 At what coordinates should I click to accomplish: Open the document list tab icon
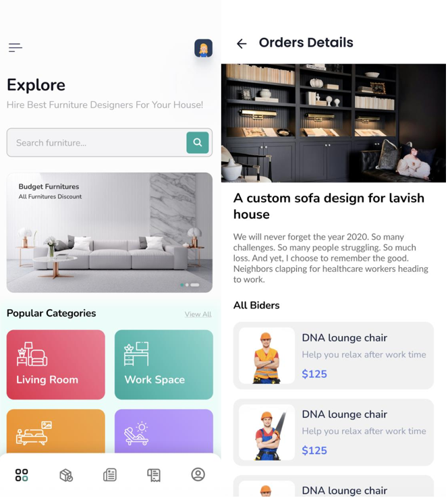(x=110, y=475)
